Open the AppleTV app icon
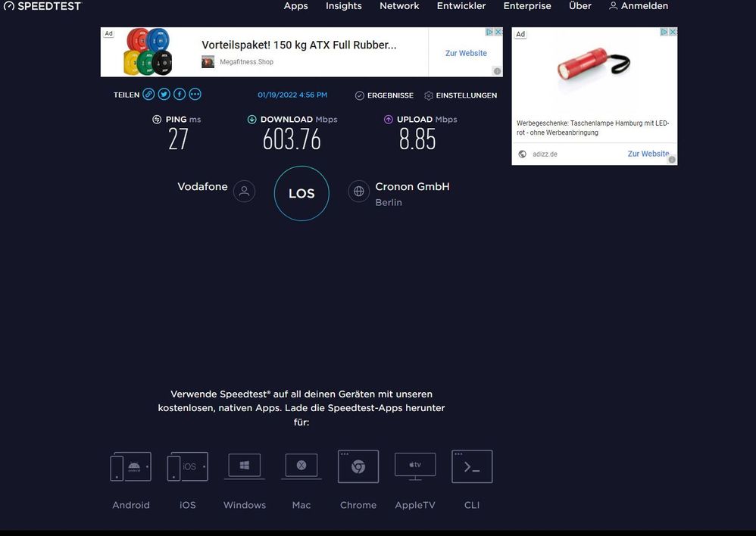Viewport: 756px width, 536px height. coord(415,466)
